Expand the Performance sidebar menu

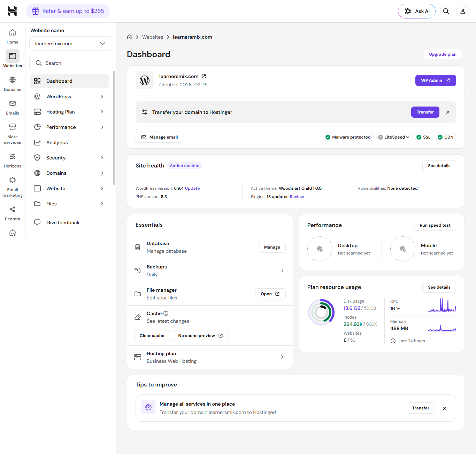(69, 127)
